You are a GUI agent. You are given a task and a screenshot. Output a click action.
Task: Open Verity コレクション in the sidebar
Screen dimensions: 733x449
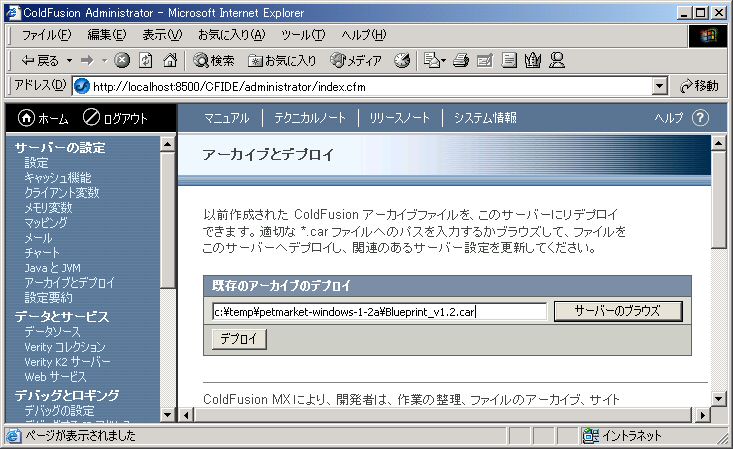pos(65,347)
